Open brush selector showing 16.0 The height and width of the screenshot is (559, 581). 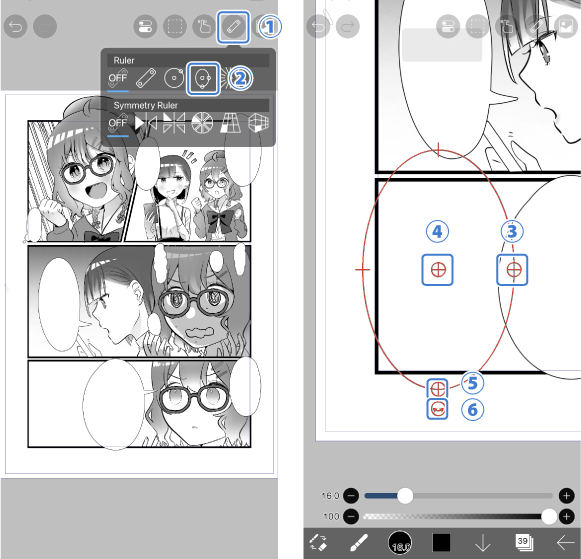(x=400, y=543)
